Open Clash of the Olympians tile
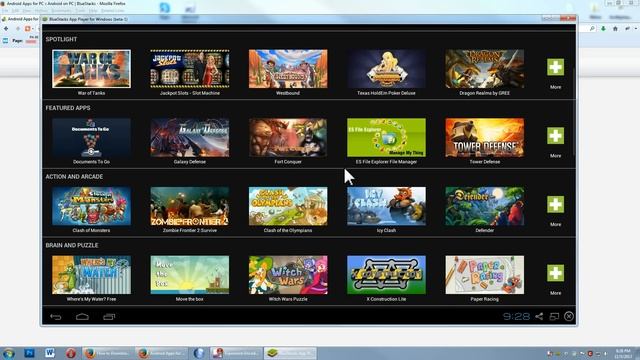Image resolution: width=640 pixels, height=360 pixels. click(288, 206)
